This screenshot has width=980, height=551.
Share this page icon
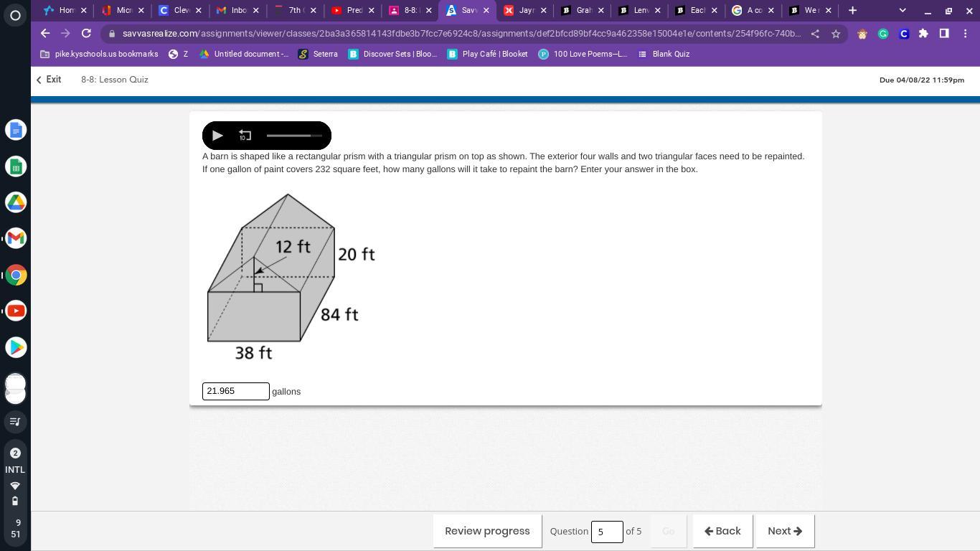tap(815, 34)
